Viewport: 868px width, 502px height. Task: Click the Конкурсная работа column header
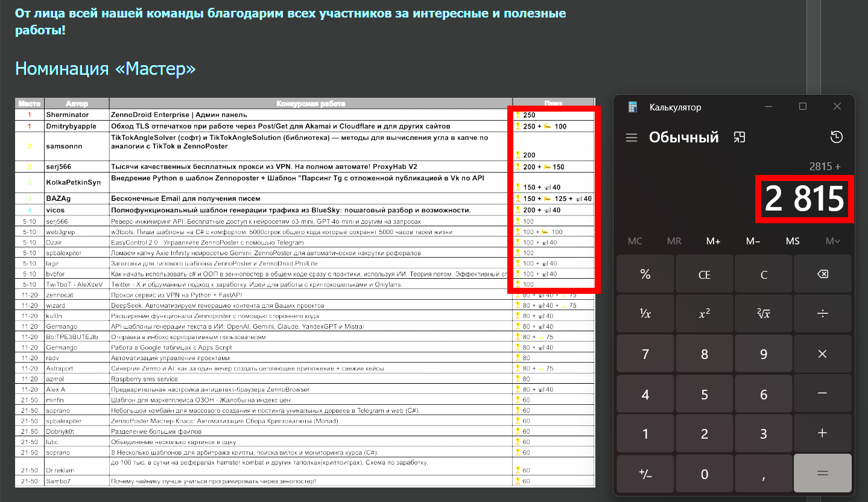click(311, 103)
